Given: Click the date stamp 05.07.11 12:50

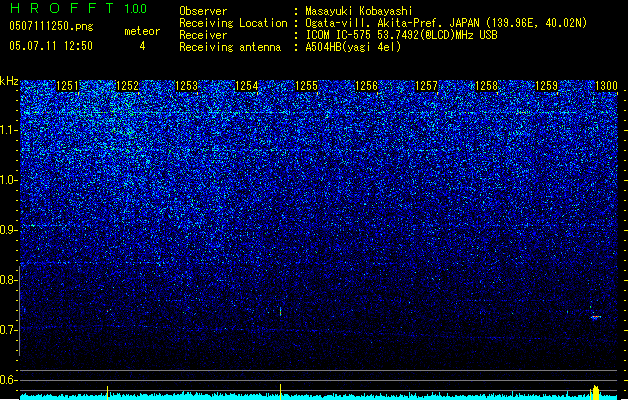Looking at the screenshot, I should (x=51, y=46).
